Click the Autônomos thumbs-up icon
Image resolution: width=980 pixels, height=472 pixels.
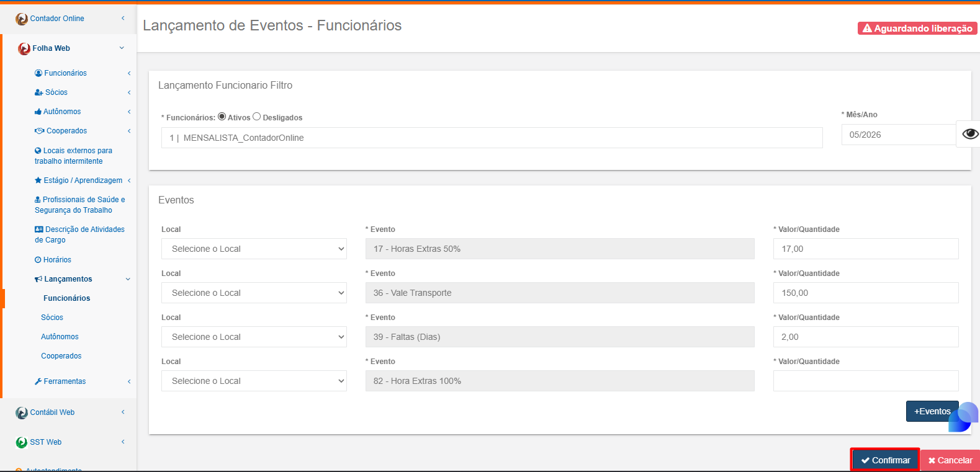click(x=38, y=112)
